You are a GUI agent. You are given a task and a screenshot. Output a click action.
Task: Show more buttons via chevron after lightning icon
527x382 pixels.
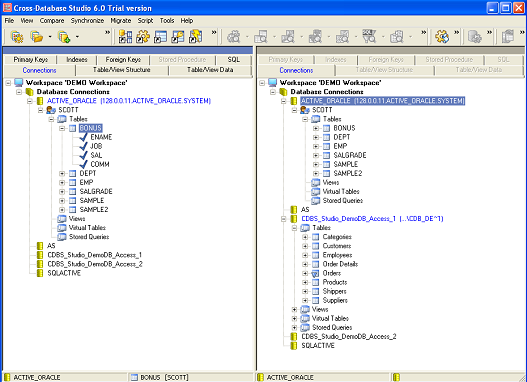[x=214, y=33]
